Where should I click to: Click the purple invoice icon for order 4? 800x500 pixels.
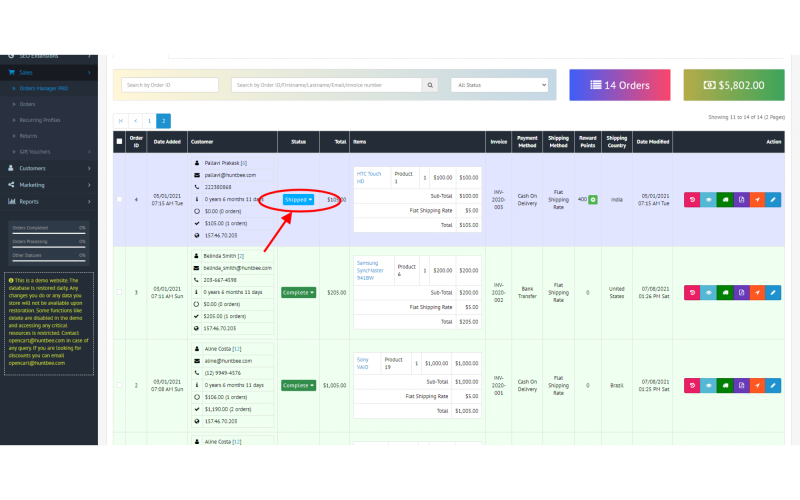pos(741,199)
